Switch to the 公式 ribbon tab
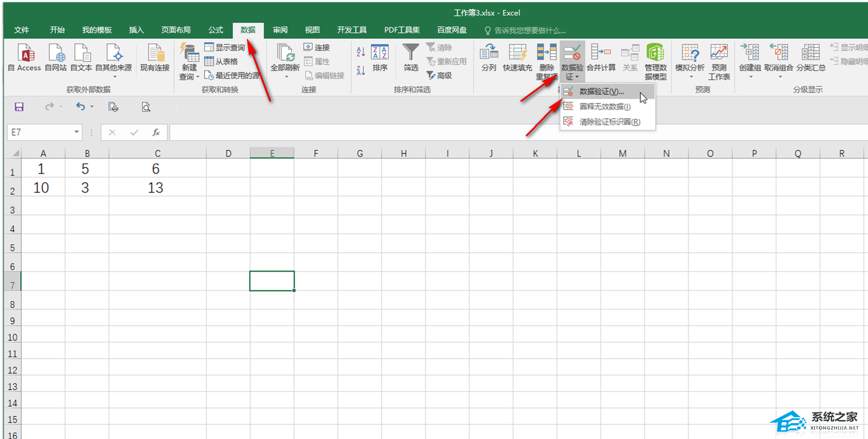 [215, 30]
